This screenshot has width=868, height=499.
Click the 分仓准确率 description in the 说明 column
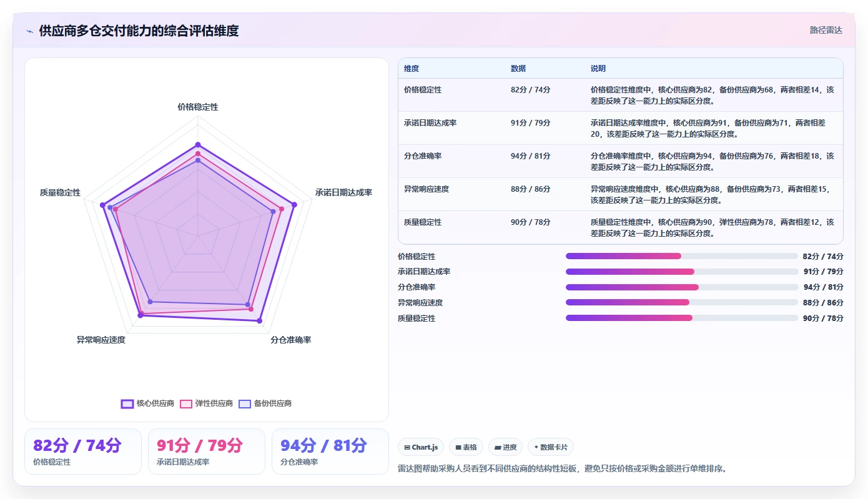713,162
